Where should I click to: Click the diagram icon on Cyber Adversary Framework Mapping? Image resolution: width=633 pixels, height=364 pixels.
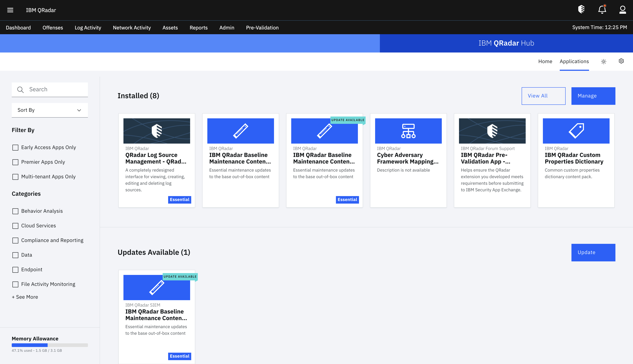point(408,130)
